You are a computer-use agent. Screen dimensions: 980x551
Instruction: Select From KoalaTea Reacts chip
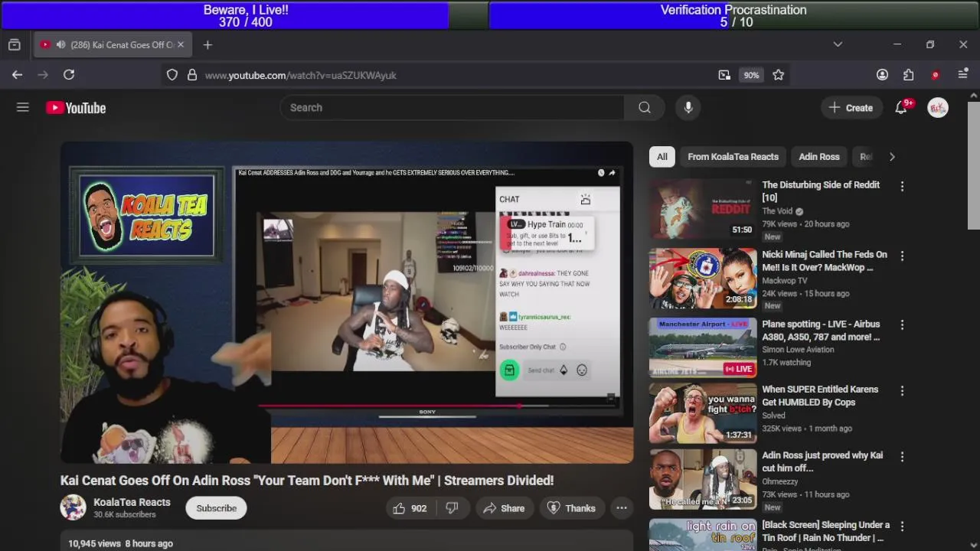point(733,157)
